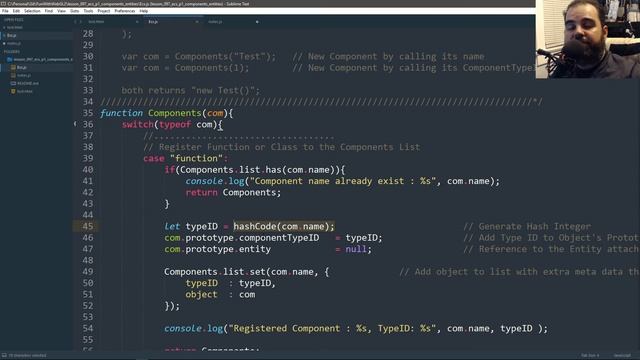This screenshot has height=360, width=640.
Task: Open Ecs.js in the Folders tree
Action: pos(22,67)
